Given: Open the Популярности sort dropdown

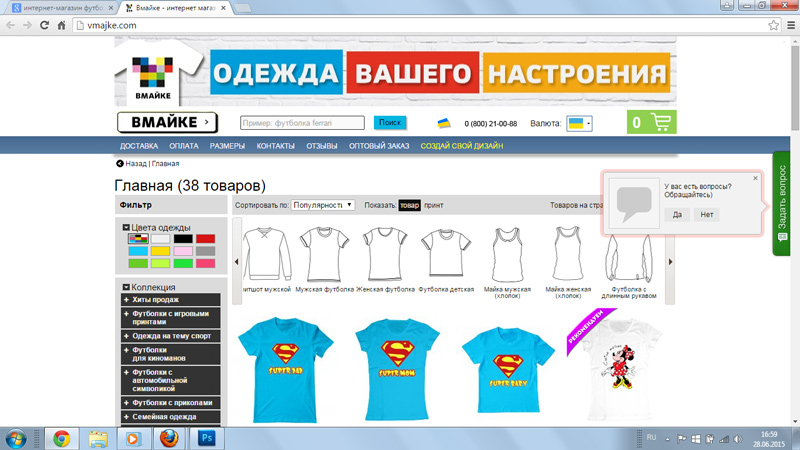Looking at the screenshot, I should pyautogui.click(x=322, y=205).
